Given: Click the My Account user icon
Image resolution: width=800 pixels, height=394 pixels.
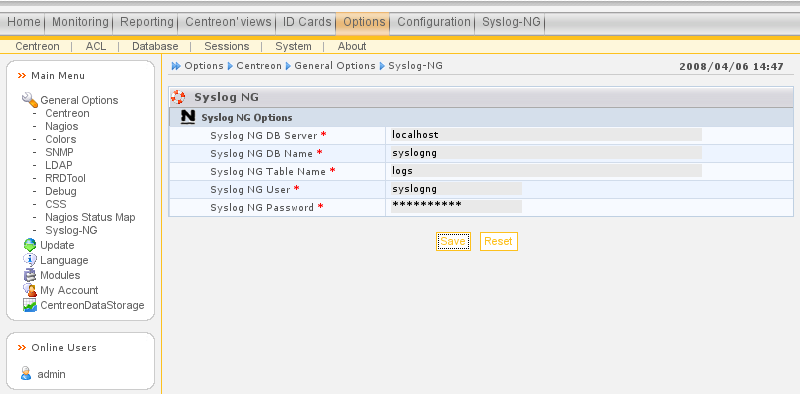Looking at the screenshot, I should 30,290.
